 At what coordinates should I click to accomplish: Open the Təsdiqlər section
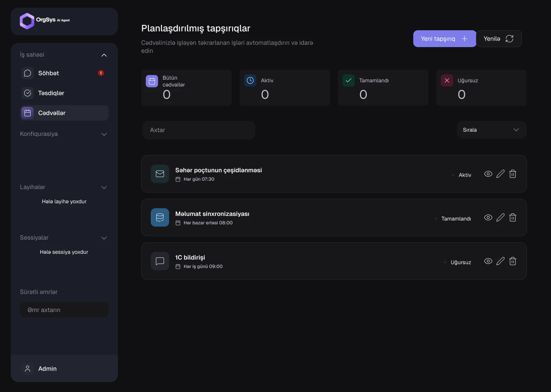[x=64, y=93]
